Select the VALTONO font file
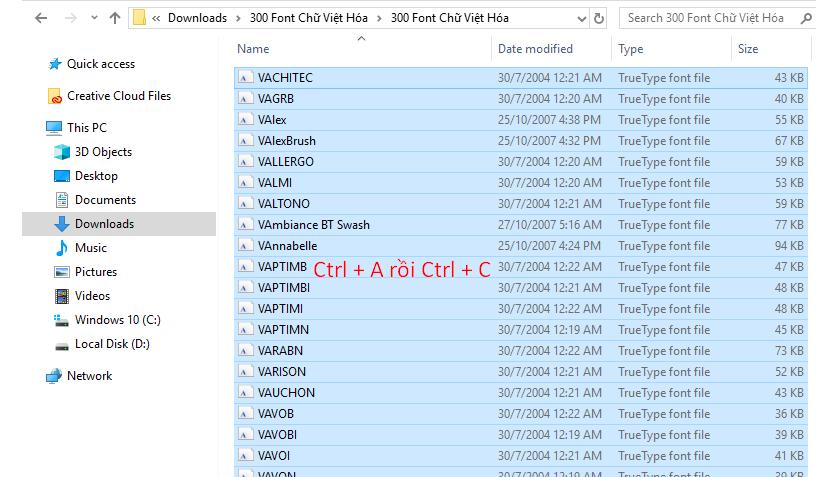 tap(520, 203)
